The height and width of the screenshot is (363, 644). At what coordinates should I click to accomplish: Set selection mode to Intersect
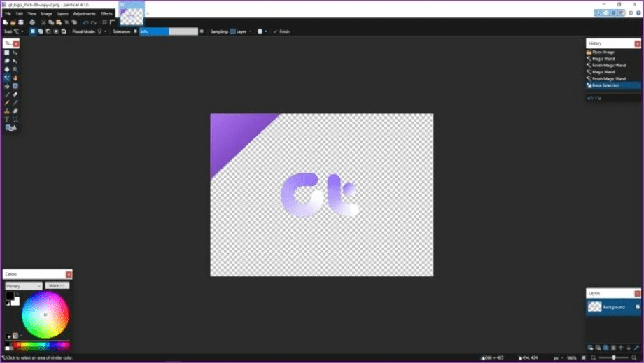pyautogui.click(x=56, y=31)
